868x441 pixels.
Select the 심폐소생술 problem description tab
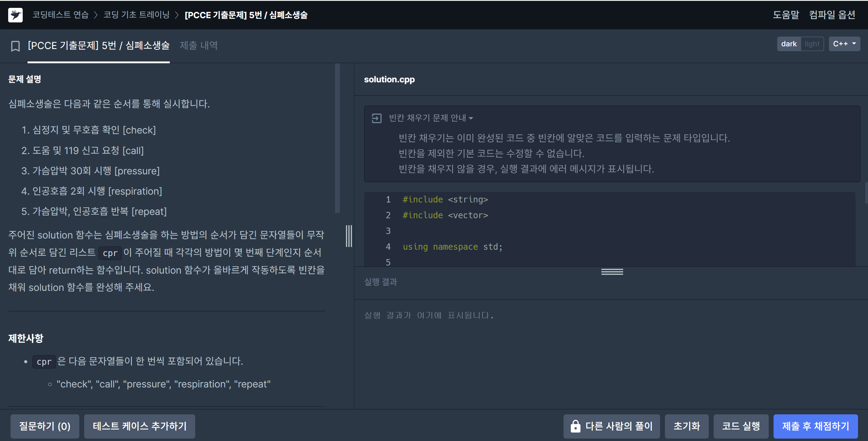pos(98,45)
